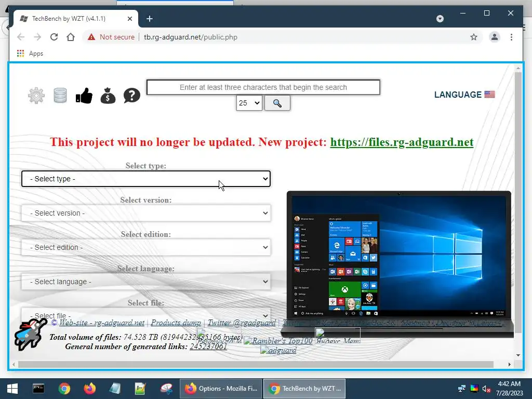Click the volume muted tray icon
532x399 pixels.
(486, 389)
